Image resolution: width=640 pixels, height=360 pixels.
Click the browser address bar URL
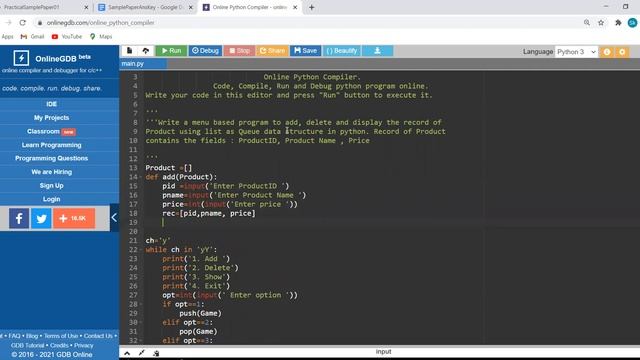pos(100,23)
